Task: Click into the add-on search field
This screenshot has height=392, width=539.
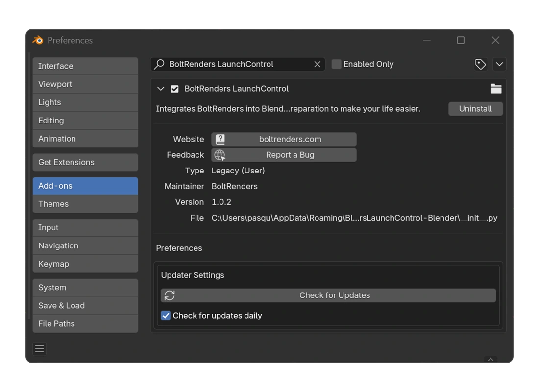Action: tap(238, 64)
